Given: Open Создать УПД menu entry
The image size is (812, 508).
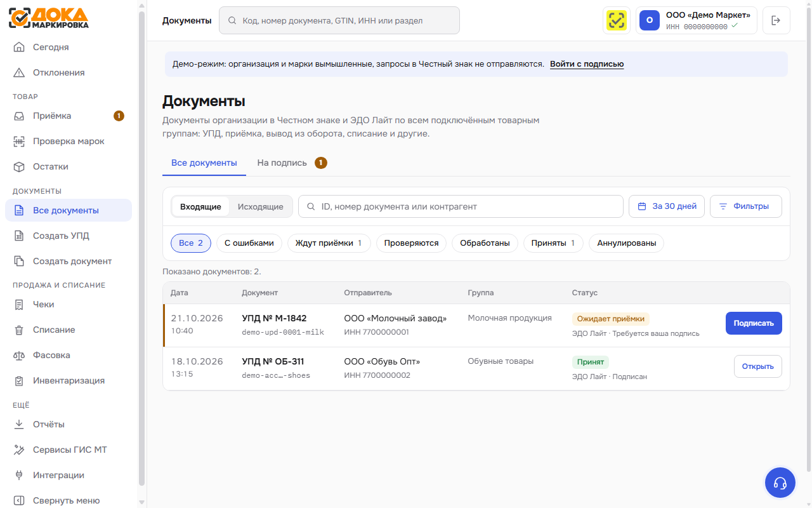Looking at the screenshot, I should [x=69, y=236].
